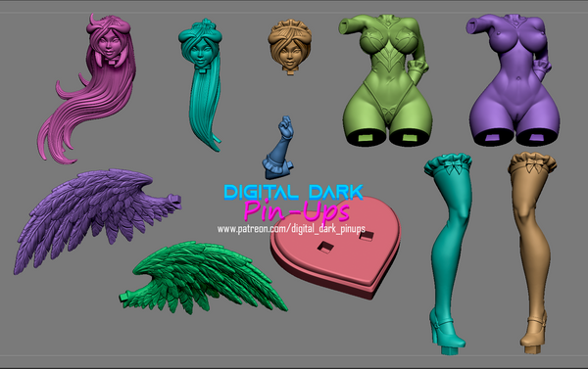Select the green feathered wing
This screenshot has height=369, width=588.
click(203, 277)
